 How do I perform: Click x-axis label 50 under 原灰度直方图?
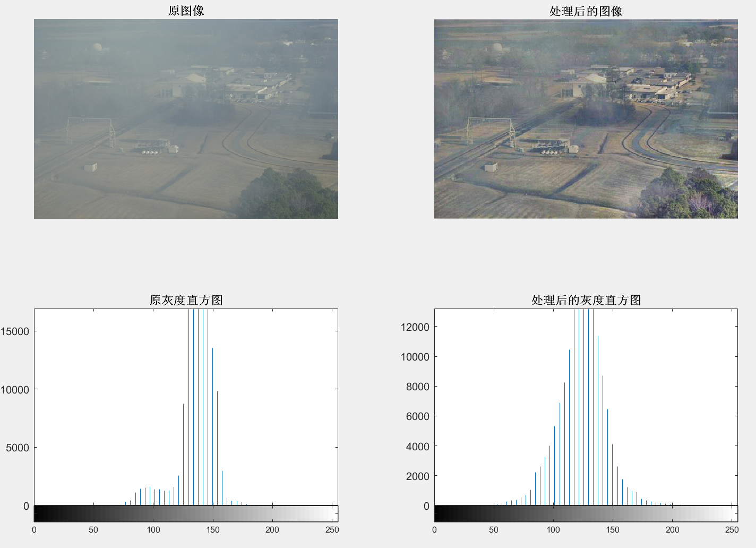pyautogui.click(x=93, y=529)
